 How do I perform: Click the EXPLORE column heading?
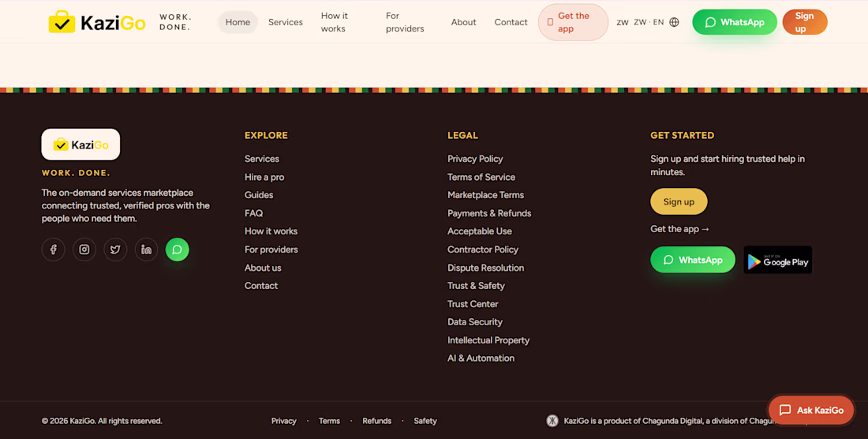(x=266, y=135)
